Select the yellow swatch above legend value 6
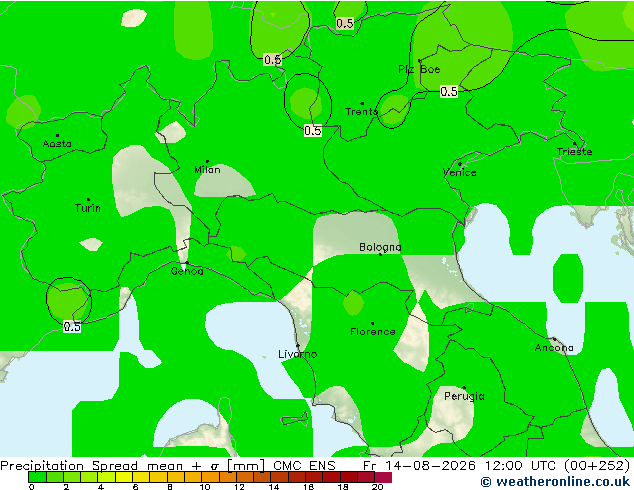Viewport: 634px width, 490px height. click(x=141, y=477)
